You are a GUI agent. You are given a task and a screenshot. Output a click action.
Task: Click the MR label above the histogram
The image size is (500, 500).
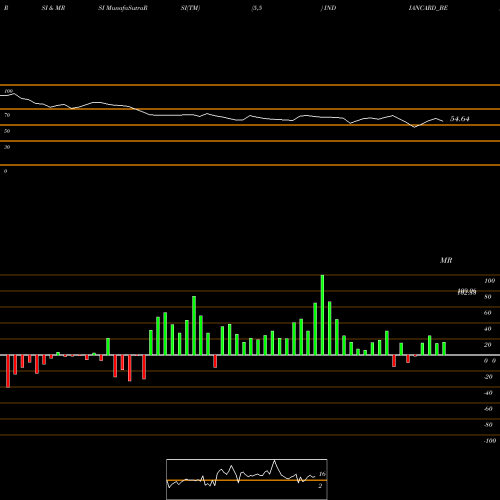click(x=446, y=260)
